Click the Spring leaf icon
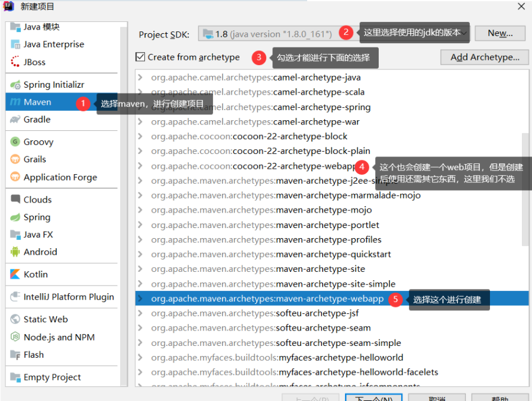 (x=15, y=217)
